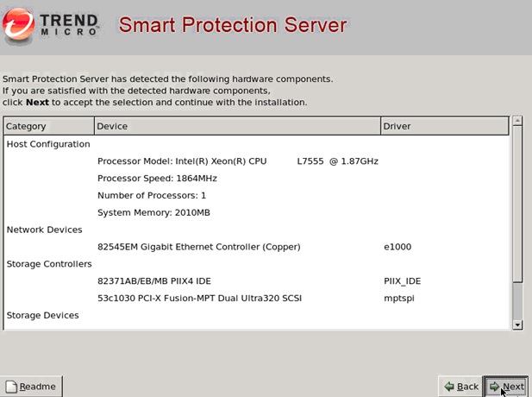Click the Device column header
Viewport: 532px width, 397px height.
[236, 126]
